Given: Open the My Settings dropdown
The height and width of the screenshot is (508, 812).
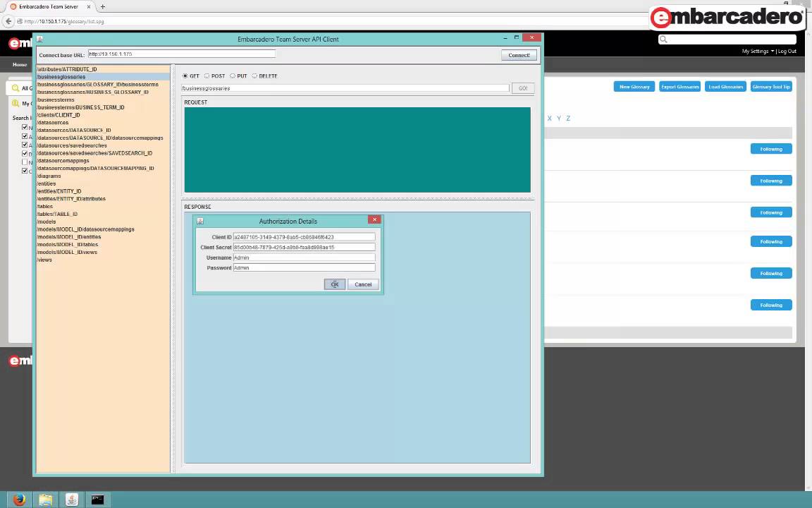Looking at the screenshot, I should point(758,52).
